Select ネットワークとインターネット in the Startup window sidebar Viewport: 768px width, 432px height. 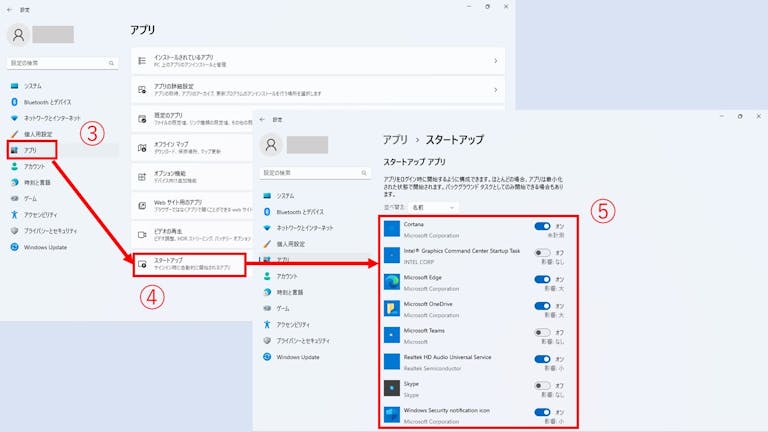pos(314,228)
